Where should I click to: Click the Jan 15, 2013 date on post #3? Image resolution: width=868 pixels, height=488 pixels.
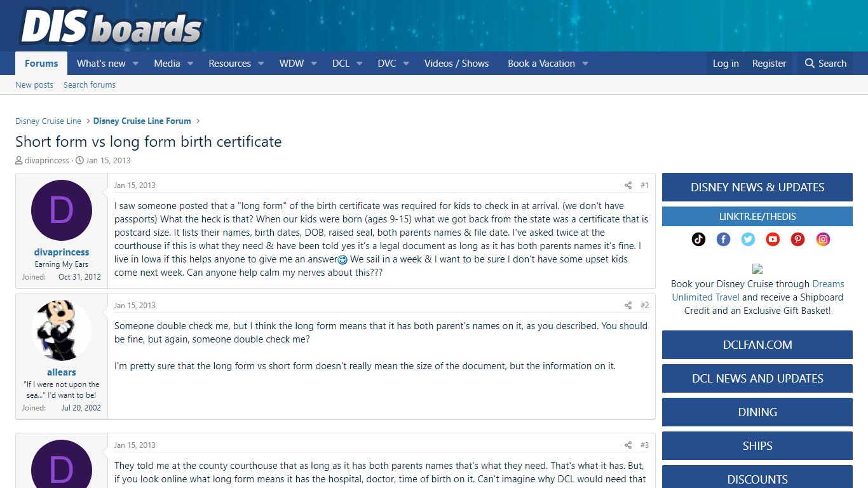[x=135, y=445]
